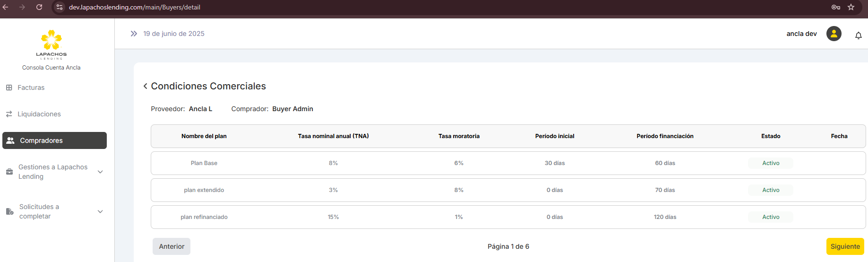Expand the Solicitudes a completar menu

pos(100,211)
